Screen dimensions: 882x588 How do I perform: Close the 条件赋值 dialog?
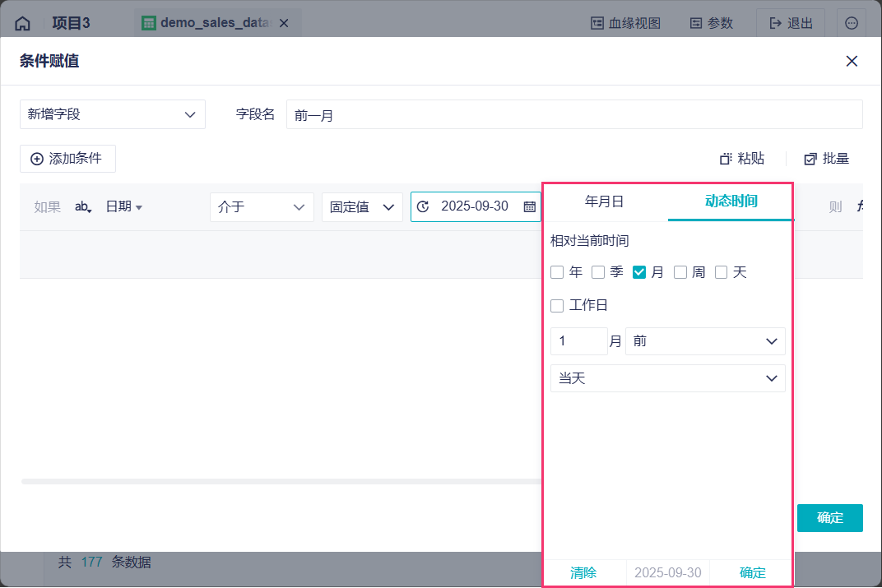pos(852,62)
